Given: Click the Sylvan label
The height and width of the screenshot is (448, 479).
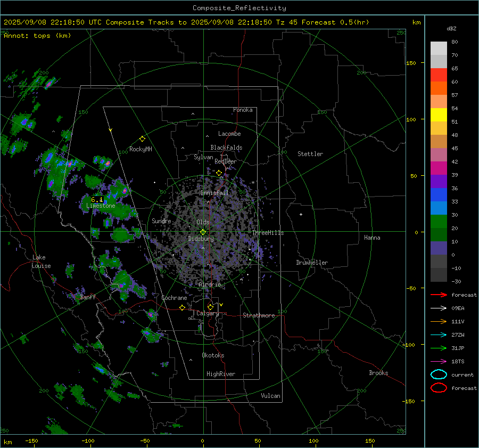Looking at the screenshot, I should [203, 157].
